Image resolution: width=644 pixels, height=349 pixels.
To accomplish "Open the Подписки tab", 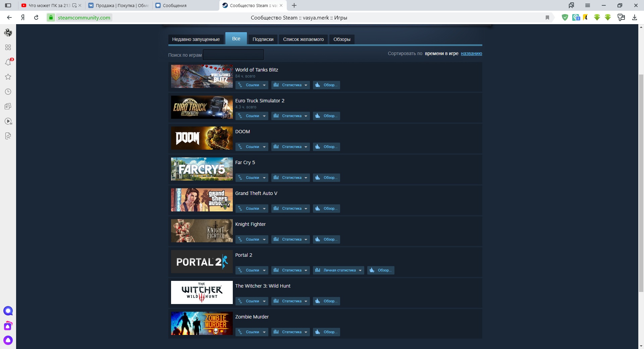I will (263, 39).
